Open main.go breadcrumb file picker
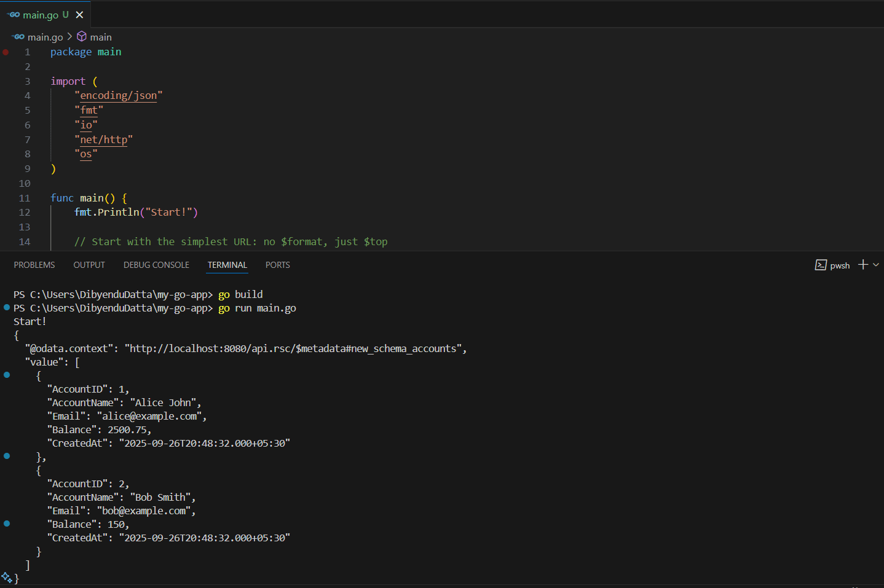The height and width of the screenshot is (588, 884). point(45,37)
